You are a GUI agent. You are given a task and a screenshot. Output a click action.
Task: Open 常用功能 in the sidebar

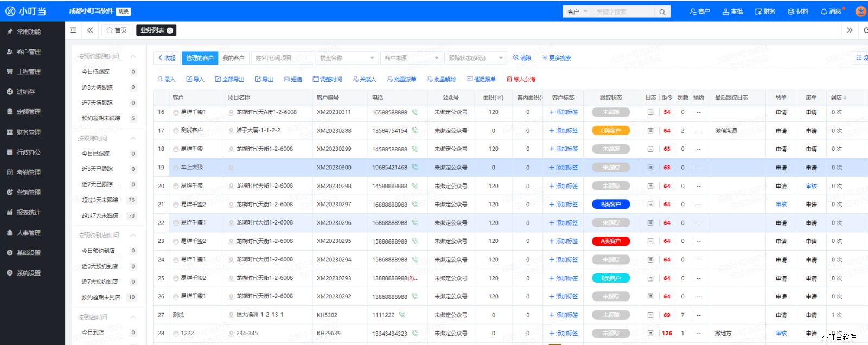tap(29, 32)
